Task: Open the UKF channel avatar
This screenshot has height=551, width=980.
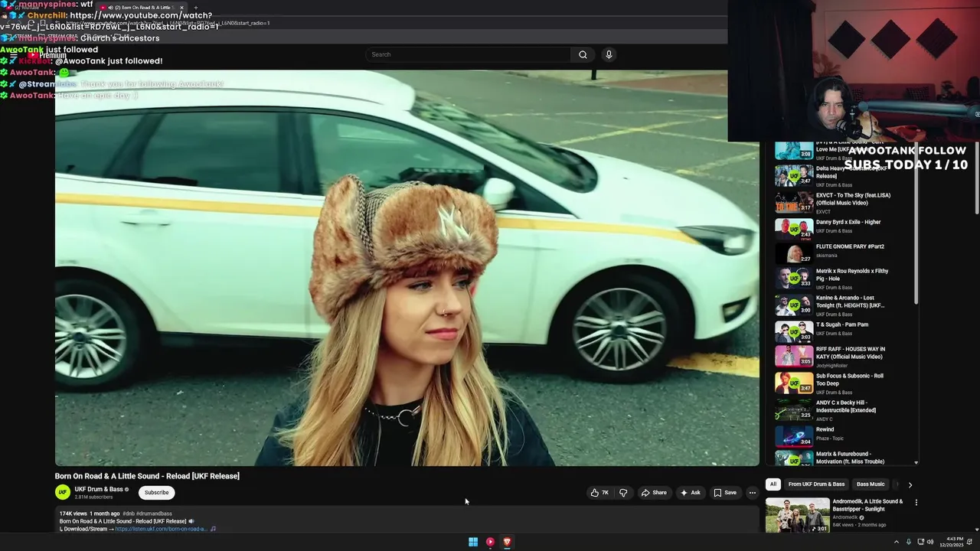Action: 63,493
